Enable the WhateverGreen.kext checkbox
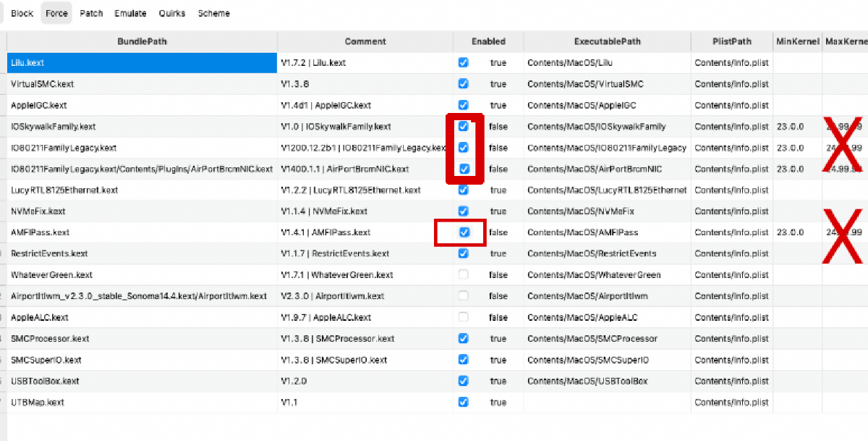The height and width of the screenshot is (441, 868). (x=463, y=274)
